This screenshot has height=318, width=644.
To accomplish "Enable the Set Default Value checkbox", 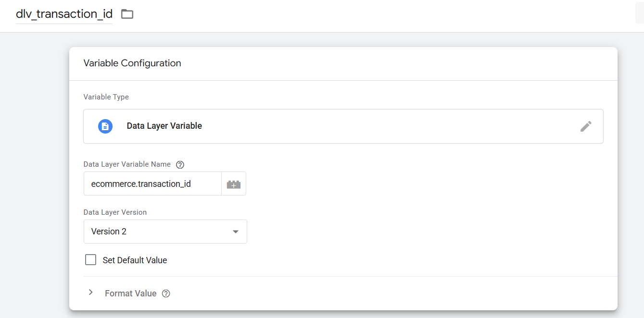I will (x=90, y=260).
